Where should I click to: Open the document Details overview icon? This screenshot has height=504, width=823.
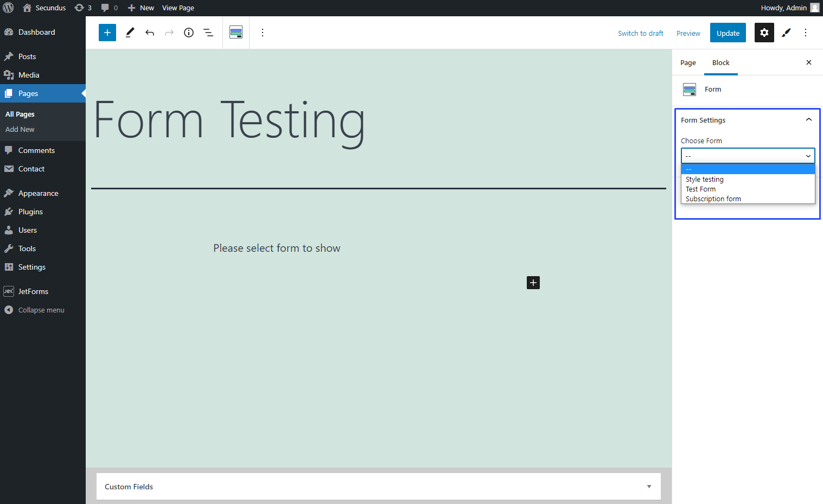[188, 33]
